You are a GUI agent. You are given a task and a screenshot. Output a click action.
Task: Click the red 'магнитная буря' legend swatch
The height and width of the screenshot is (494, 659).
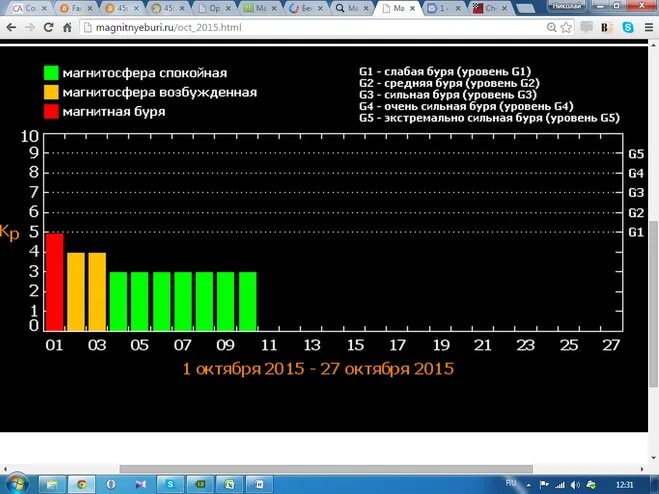(51, 111)
